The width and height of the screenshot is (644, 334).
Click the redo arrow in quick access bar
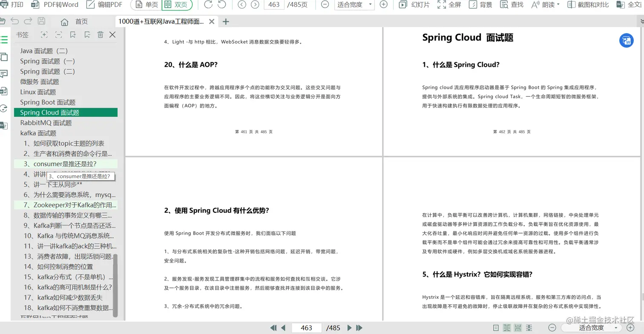tap(28, 21)
